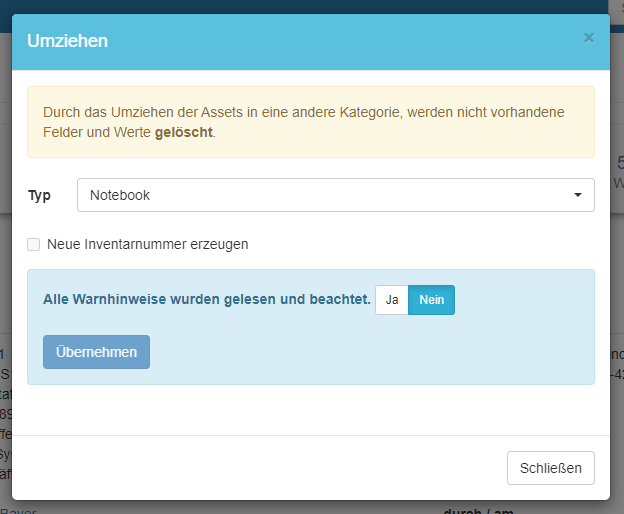Viewport: 624px width, 514px height.
Task: Click the 'durch / am' text in the background
Action: pos(479,510)
